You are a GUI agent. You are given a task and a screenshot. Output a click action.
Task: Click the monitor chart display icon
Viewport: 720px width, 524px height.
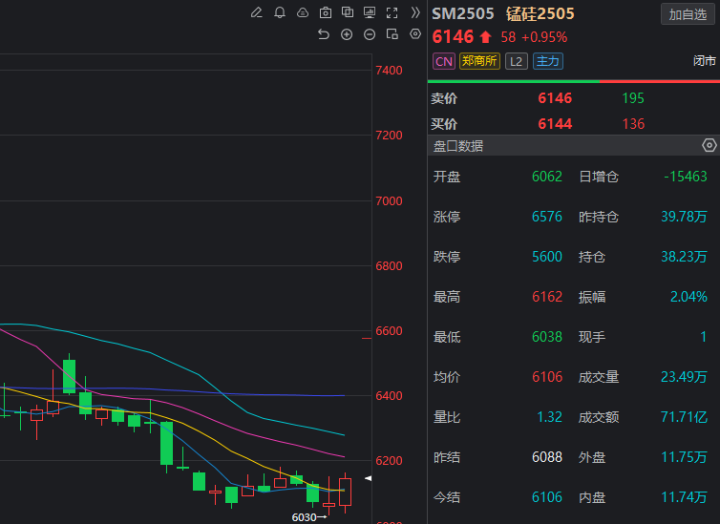(370, 13)
